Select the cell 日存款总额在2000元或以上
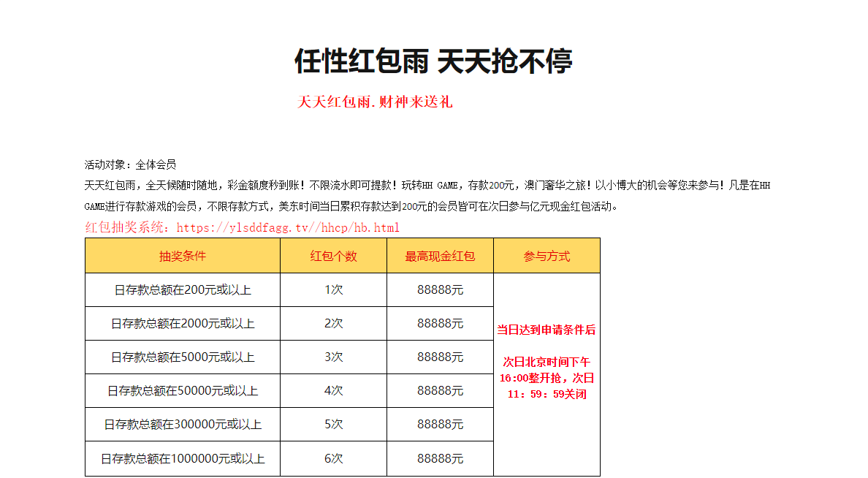This screenshot has width=868, height=478. tap(183, 324)
